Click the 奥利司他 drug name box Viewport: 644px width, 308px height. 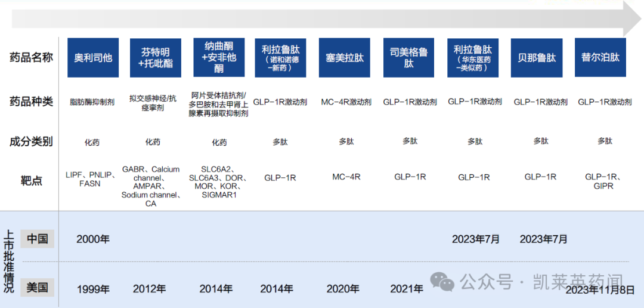pyautogui.click(x=93, y=58)
